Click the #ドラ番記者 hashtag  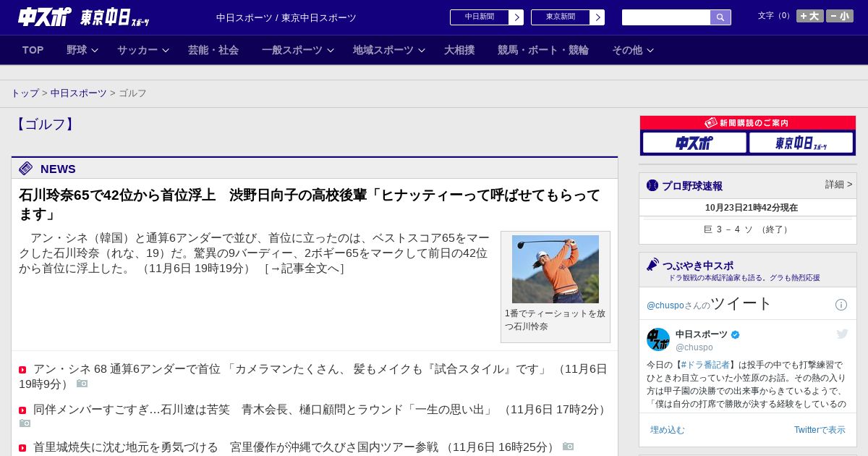[x=705, y=365]
